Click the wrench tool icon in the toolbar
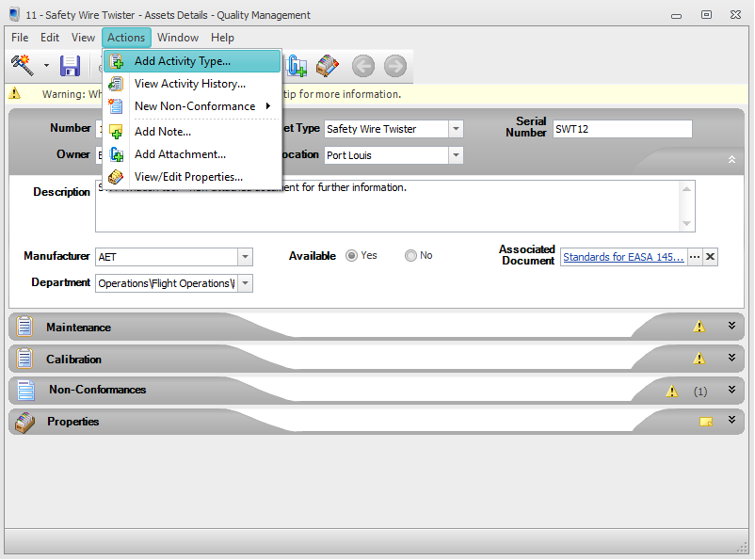This screenshot has width=755, height=560. (x=23, y=65)
